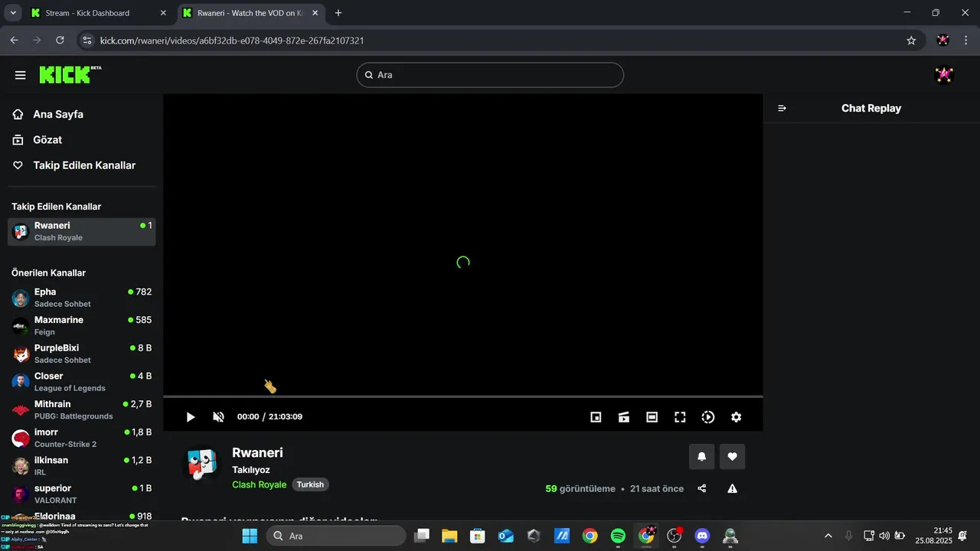
Task: Open the Chrome three-dot menu
Action: click(x=965, y=41)
